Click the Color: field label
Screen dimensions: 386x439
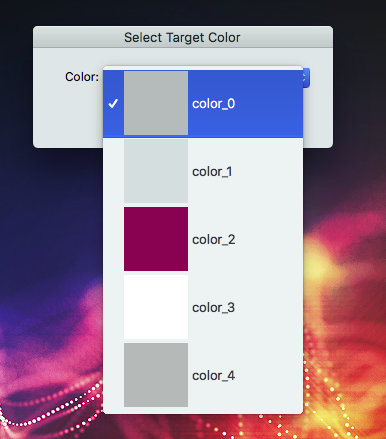pos(82,77)
